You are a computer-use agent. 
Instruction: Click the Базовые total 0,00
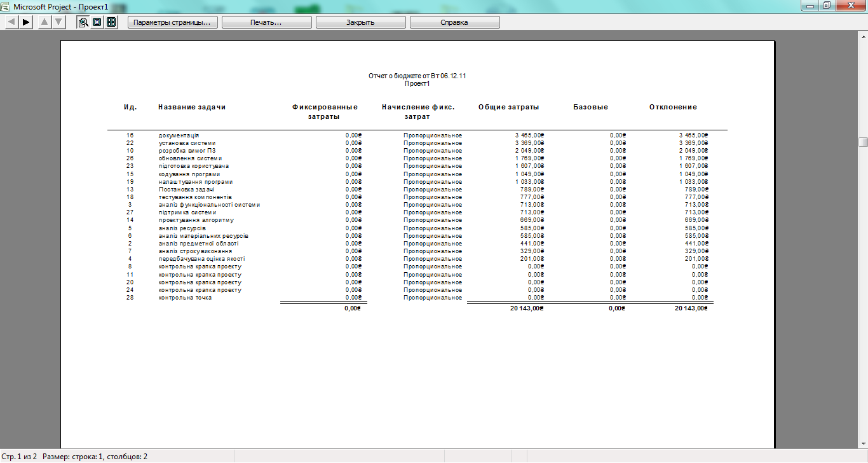tap(617, 308)
